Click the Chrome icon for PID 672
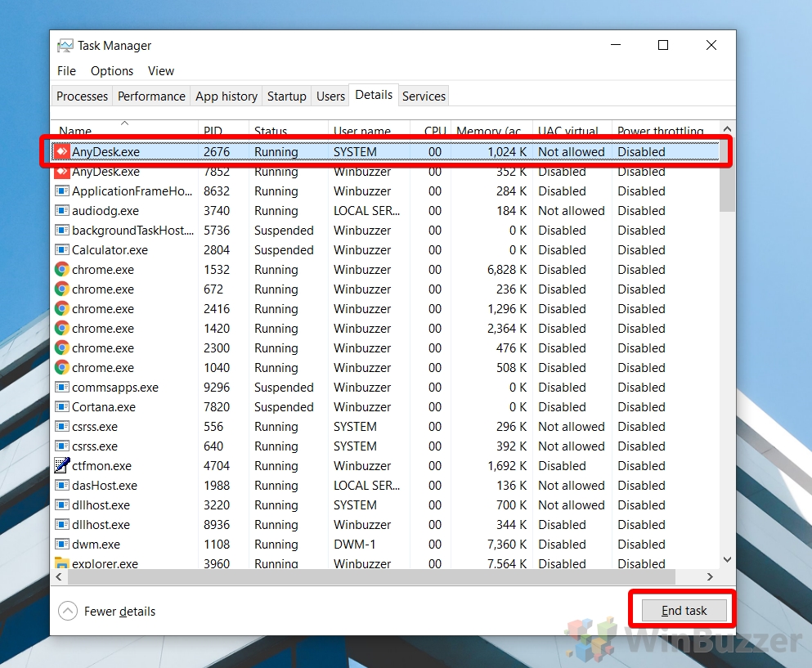Viewport: 812px width, 668px height. coord(62,289)
